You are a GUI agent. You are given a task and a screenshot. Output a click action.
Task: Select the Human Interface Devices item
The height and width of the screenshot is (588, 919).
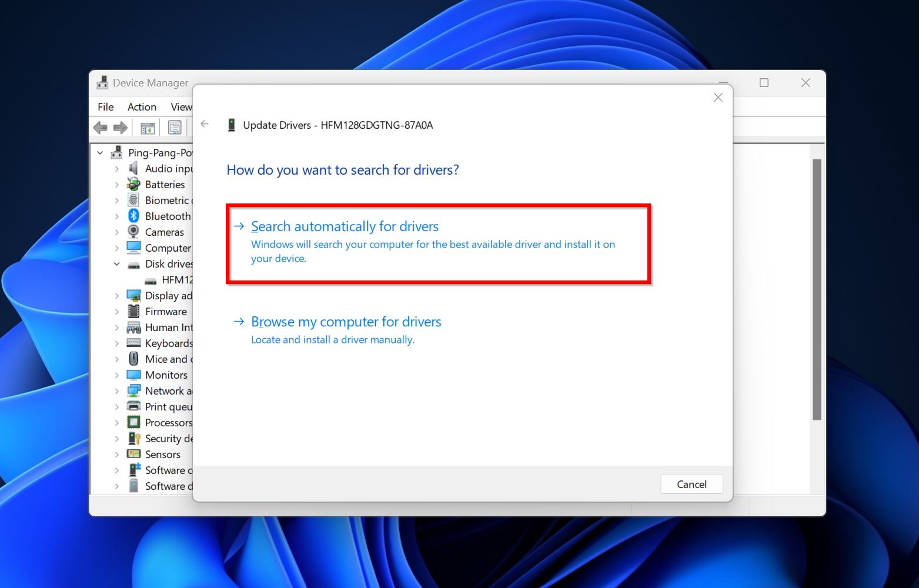point(169,328)
